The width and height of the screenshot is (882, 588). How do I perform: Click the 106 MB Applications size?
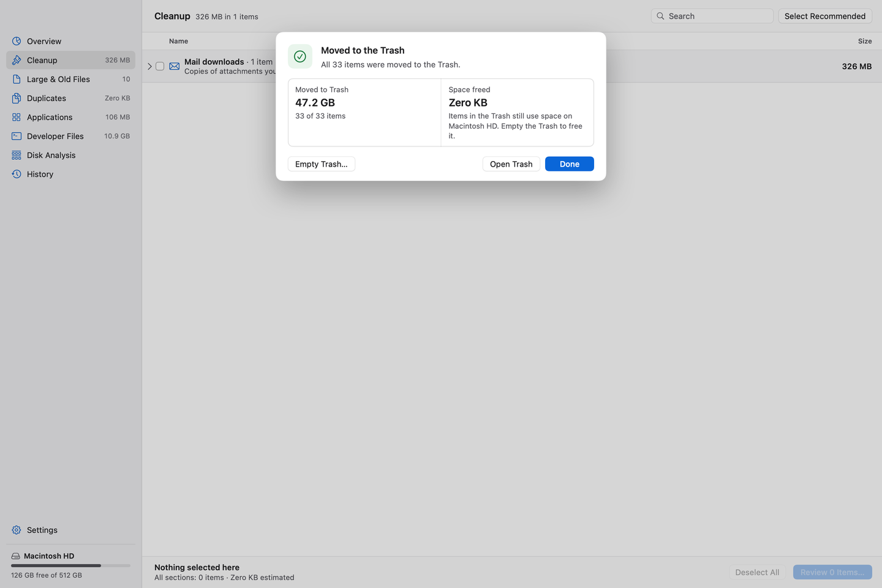tap(118, 117)
